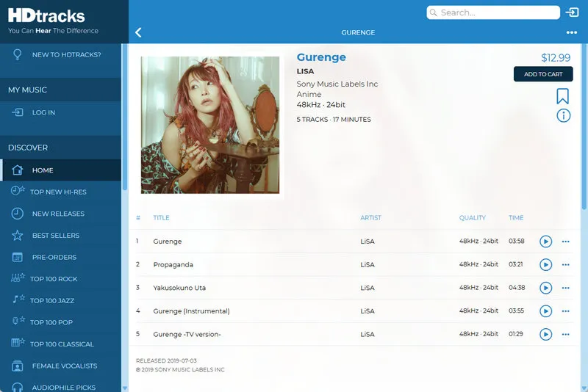The width and height of the screenshot is (588, 392).
Task: Click the Top 100 Jazz note icon
Action: [18, 299]
